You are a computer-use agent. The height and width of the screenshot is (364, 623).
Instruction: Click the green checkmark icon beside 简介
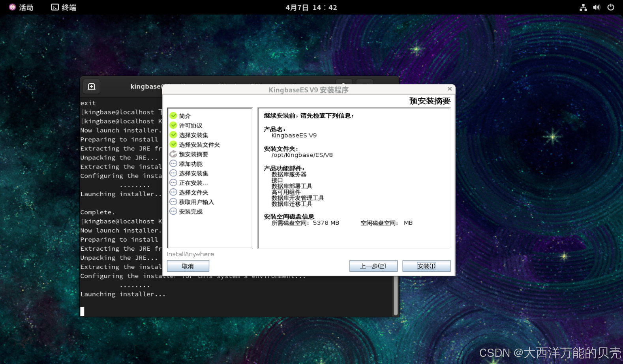click(173, 116)
